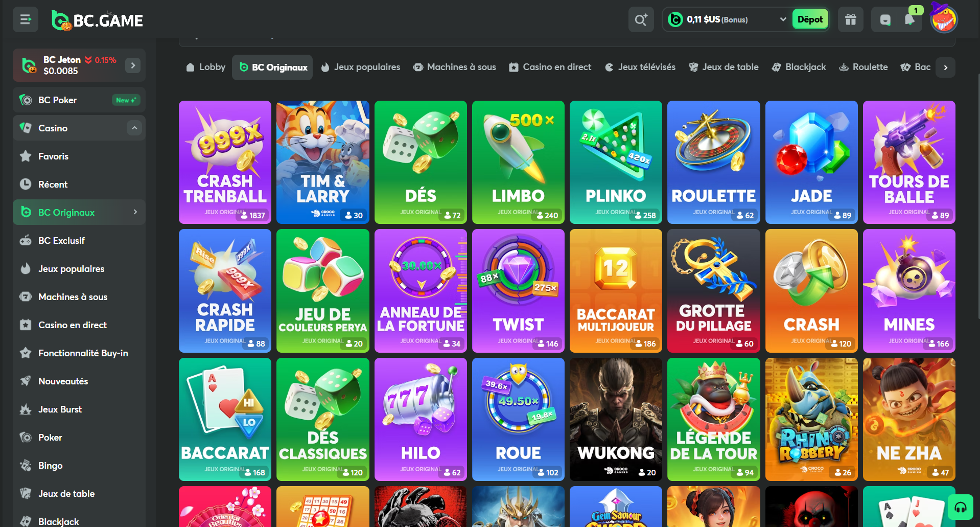Open the BC Jeton price arrow
This screenshot has height=527, width=980.
tap(133, 65)
